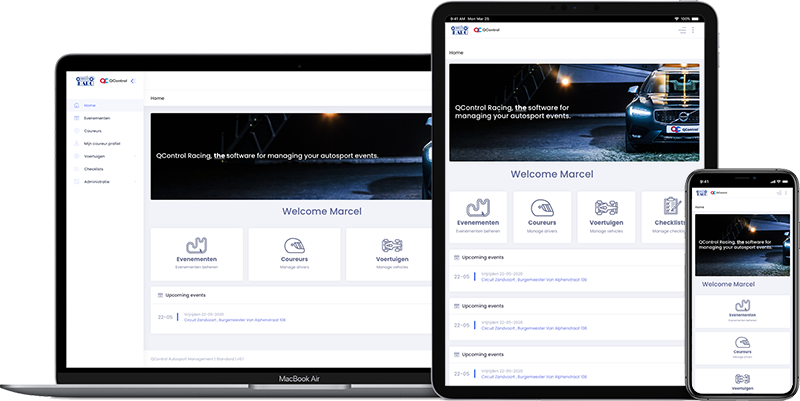Click the Voertuigen race car icon on tablet
The width and height of the screenshot is (800, 401).
pos(607,208)
